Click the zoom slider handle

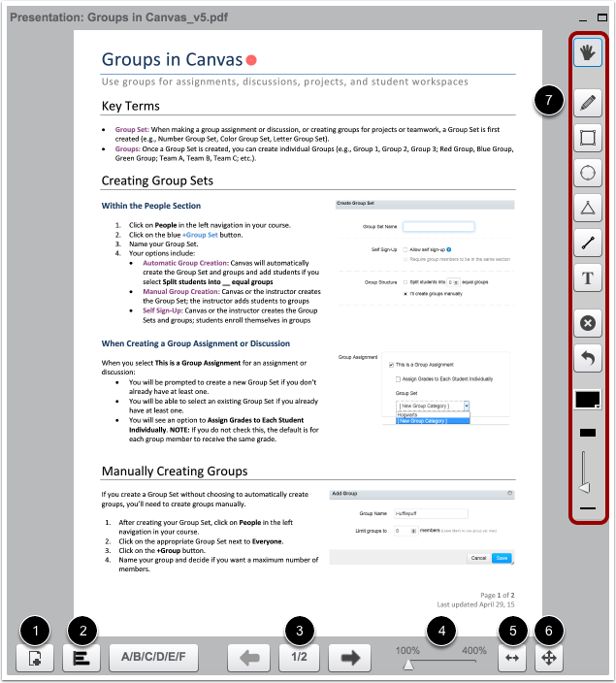pyautogui.click(x=408, y=665)
